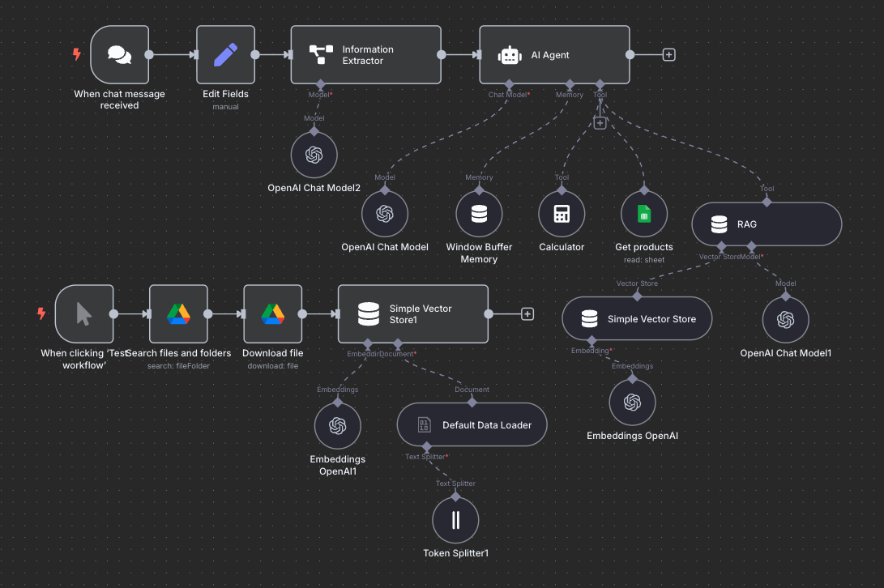Click the Chat Model connector on AI Agent
Image resolution: width=884 pixels, height=588 pixels.
coord(509,84)
